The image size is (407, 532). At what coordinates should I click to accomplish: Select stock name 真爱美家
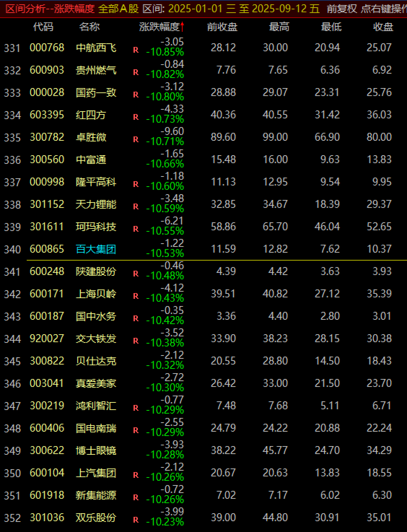tap(96, 383)
